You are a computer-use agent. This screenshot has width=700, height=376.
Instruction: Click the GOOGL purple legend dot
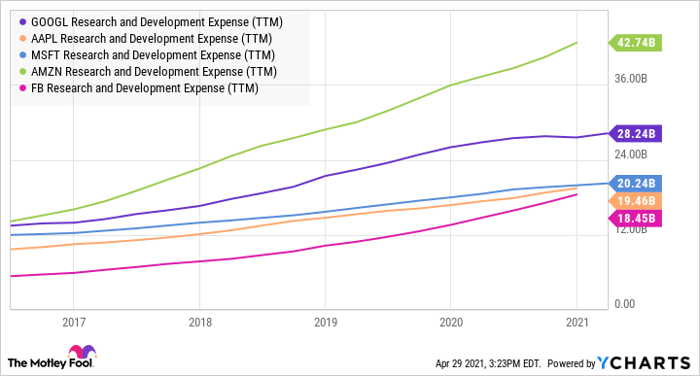click(23, 22)
